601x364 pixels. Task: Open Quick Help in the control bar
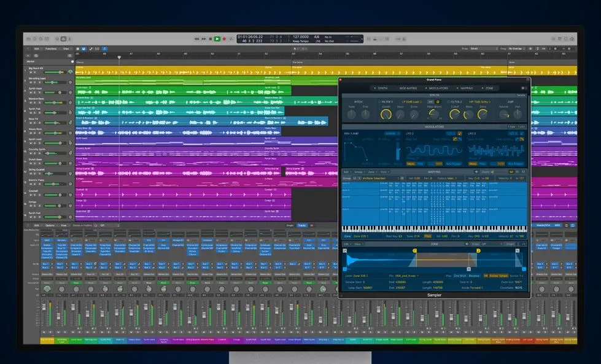tap(41, 39)
